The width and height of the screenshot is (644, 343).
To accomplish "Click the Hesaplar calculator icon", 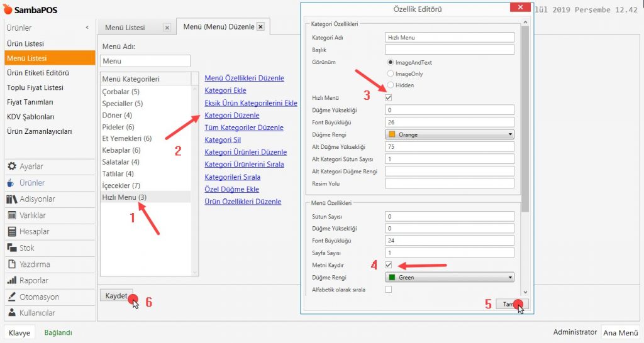I will [x=11, y=232].
